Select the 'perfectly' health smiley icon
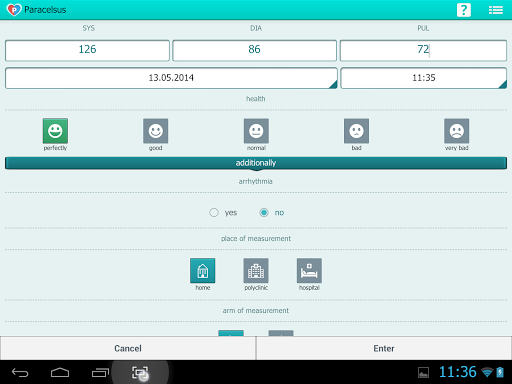This screenshot has height=384, width=512. [55, 131]
